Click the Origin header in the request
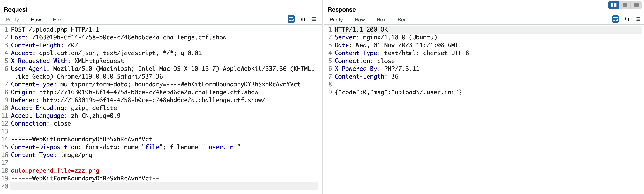Image resolution: width=644 pixels, height=194 pixels. 134,92
